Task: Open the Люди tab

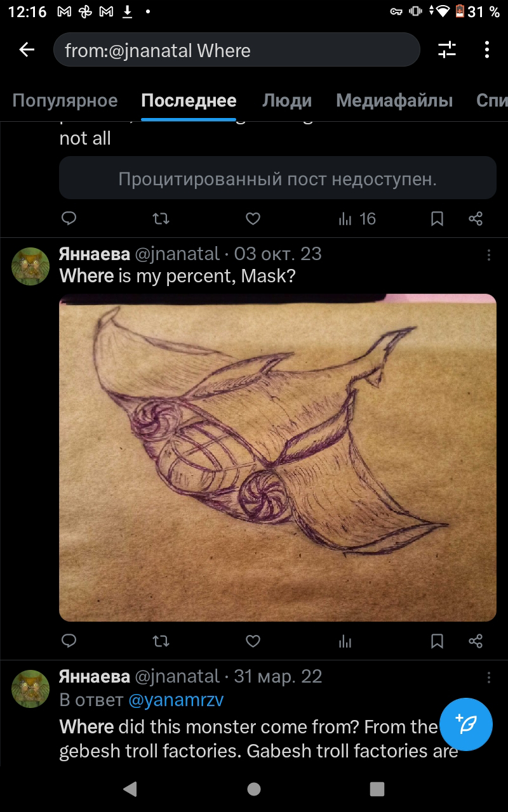Action: tap(287, 100)
